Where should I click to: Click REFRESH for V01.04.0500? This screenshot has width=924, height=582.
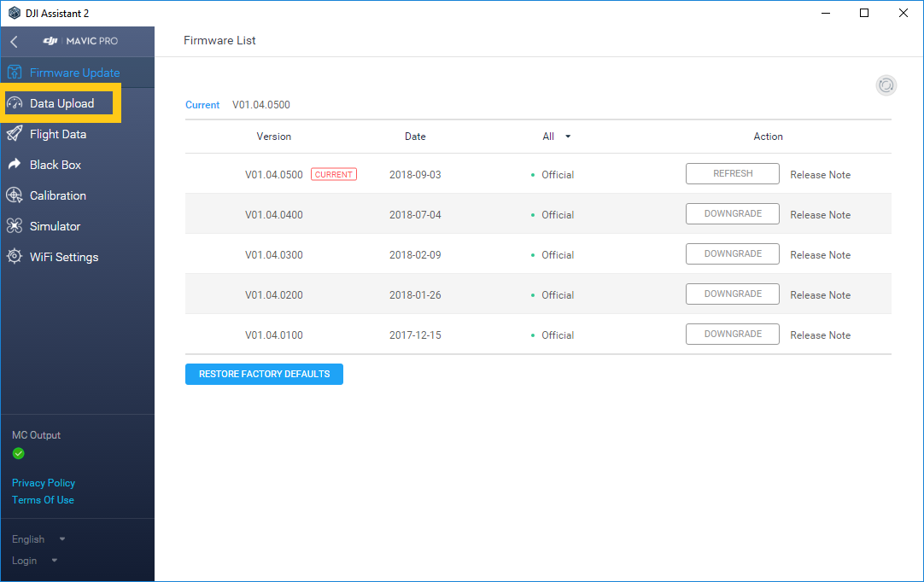733,174
